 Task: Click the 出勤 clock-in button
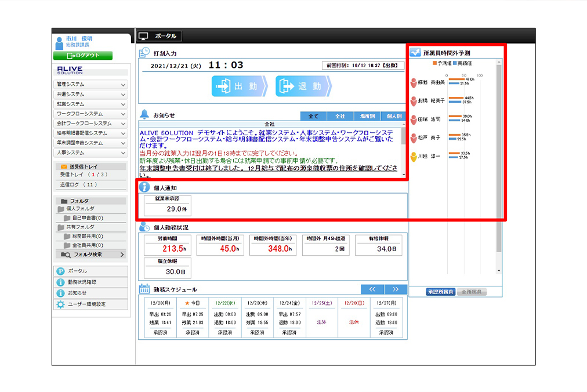(x=238, y=86)
